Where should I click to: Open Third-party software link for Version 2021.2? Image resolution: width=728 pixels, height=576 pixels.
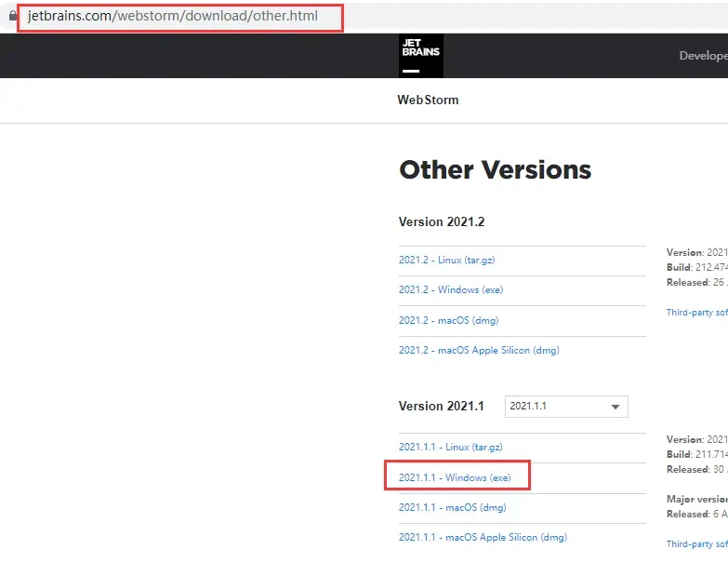click(x=697, y=312)
